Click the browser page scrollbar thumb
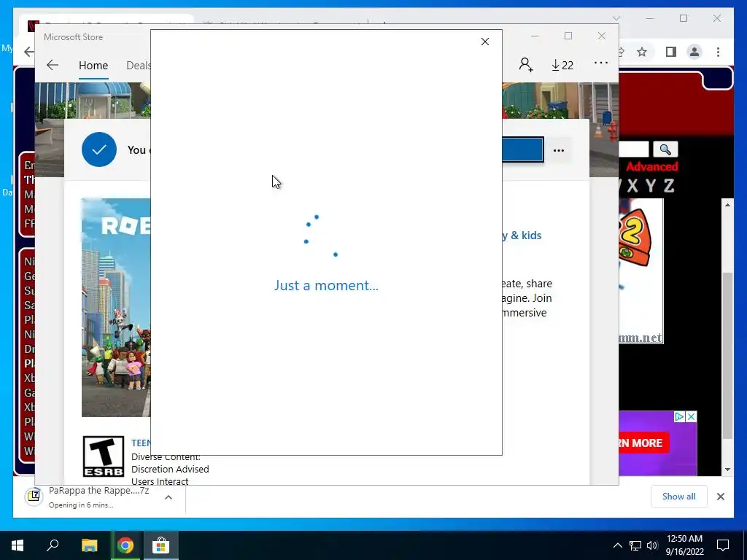 (727, 355)
